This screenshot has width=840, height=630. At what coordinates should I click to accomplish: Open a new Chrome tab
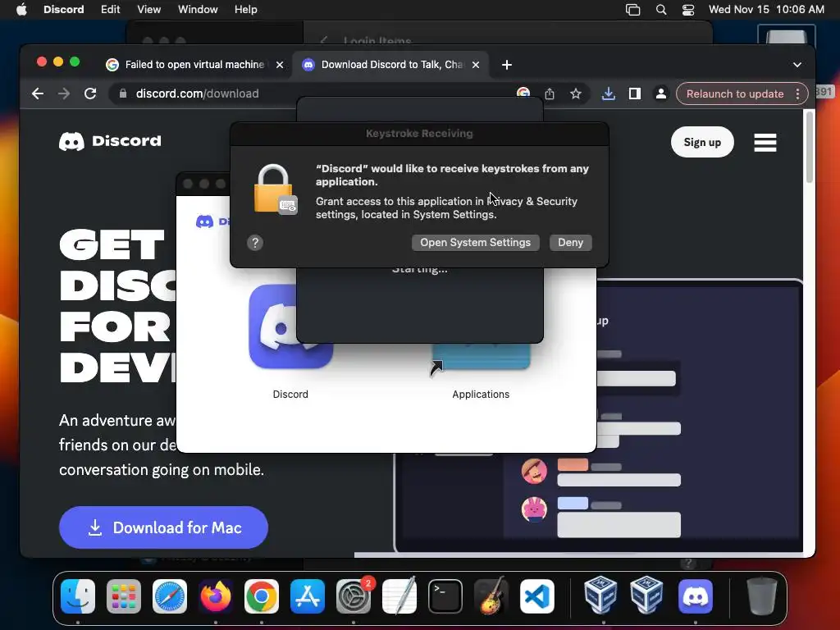(507, 65)
